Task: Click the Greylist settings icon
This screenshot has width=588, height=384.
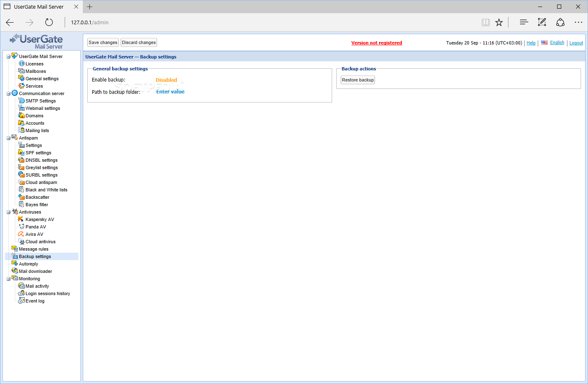Action: [x=21, y=167]
